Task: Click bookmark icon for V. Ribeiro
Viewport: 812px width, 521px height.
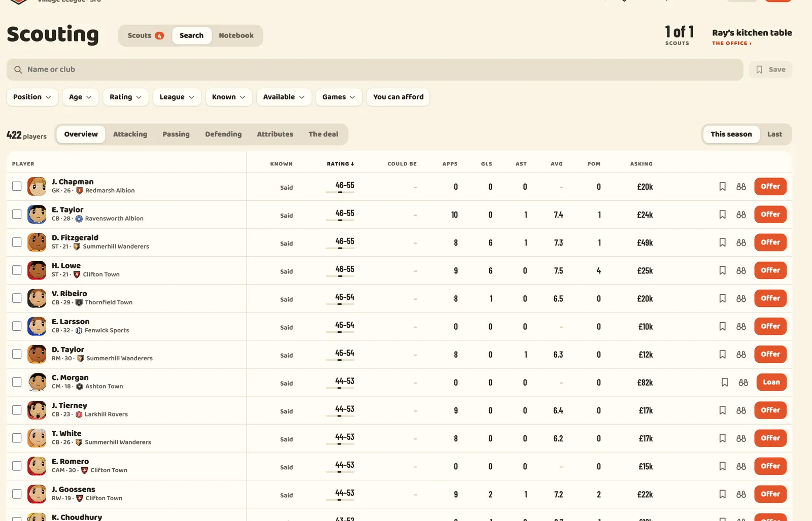Action: click(722, 298)
